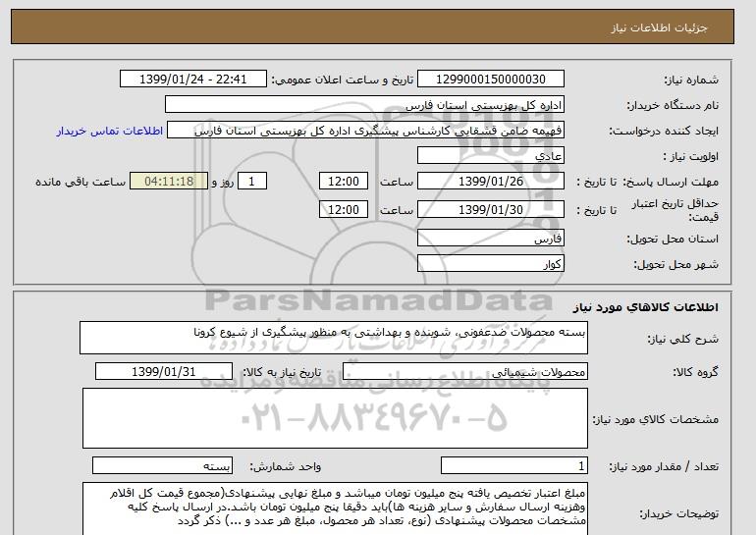Click the شماره نیاز label
The image size is (756, 535).
click(x=691, y=80)
